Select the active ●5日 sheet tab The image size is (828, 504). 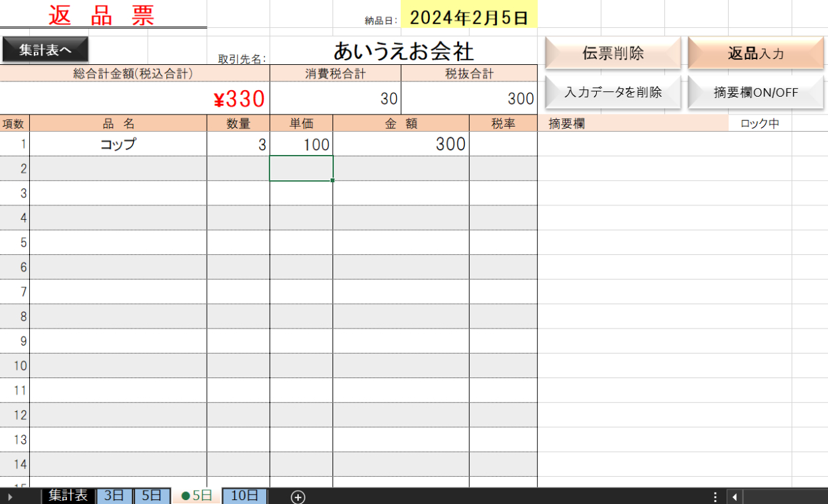197,496
